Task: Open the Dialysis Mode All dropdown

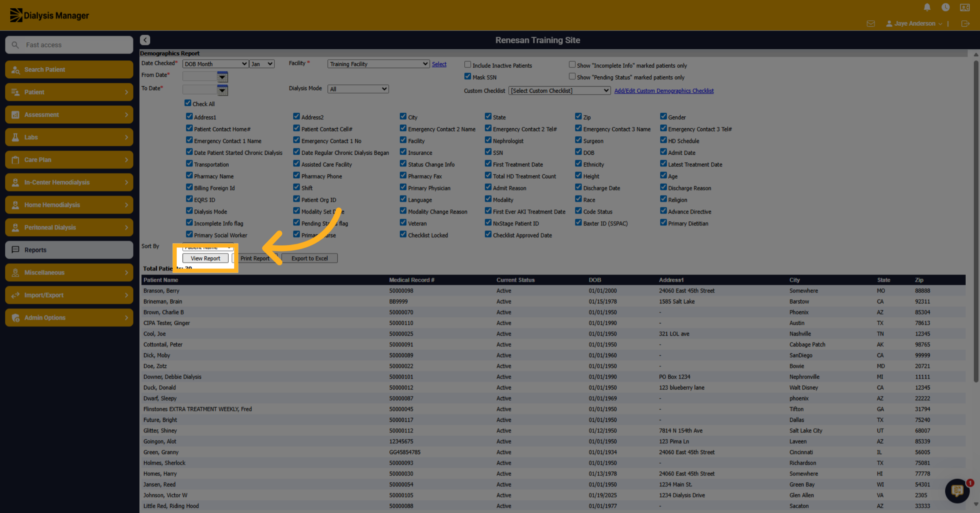Action: point(358,89)
